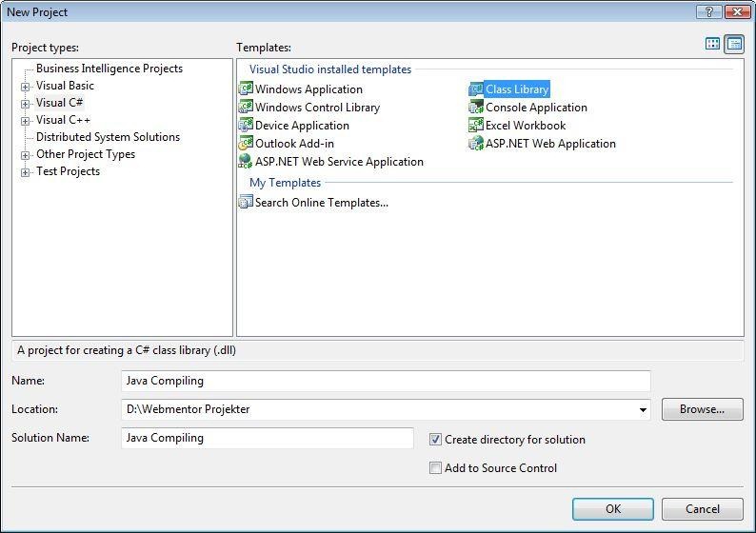Toggle Create directory for solution checkbox
The height and width of the screenshot is (533, 756).
[435, 440]
